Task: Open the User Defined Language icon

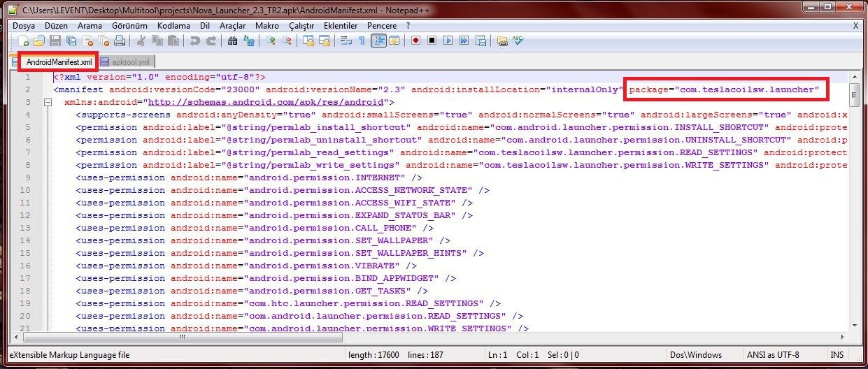Action: pos(394,41)
